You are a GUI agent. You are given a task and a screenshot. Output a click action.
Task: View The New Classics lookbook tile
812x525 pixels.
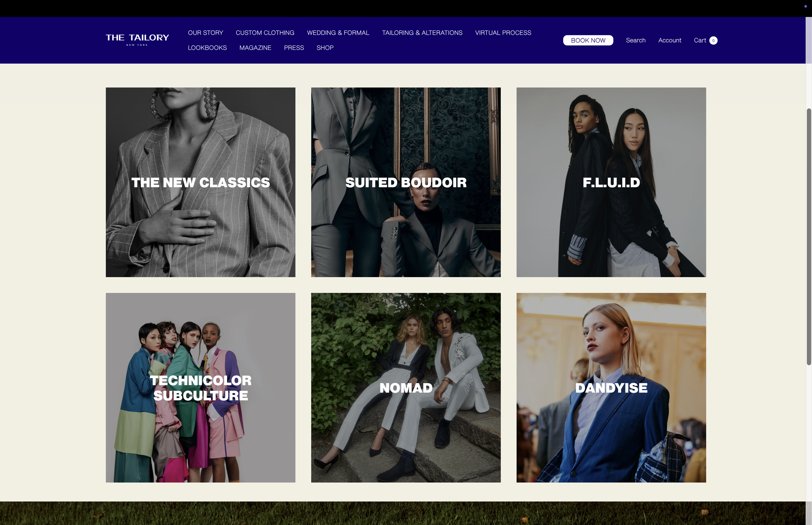[200, 182]
